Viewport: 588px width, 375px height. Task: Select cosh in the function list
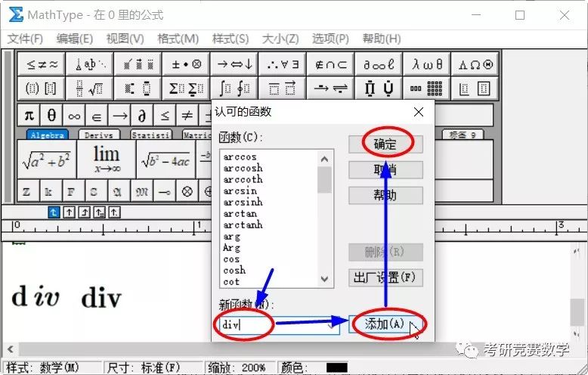(234, 271)
